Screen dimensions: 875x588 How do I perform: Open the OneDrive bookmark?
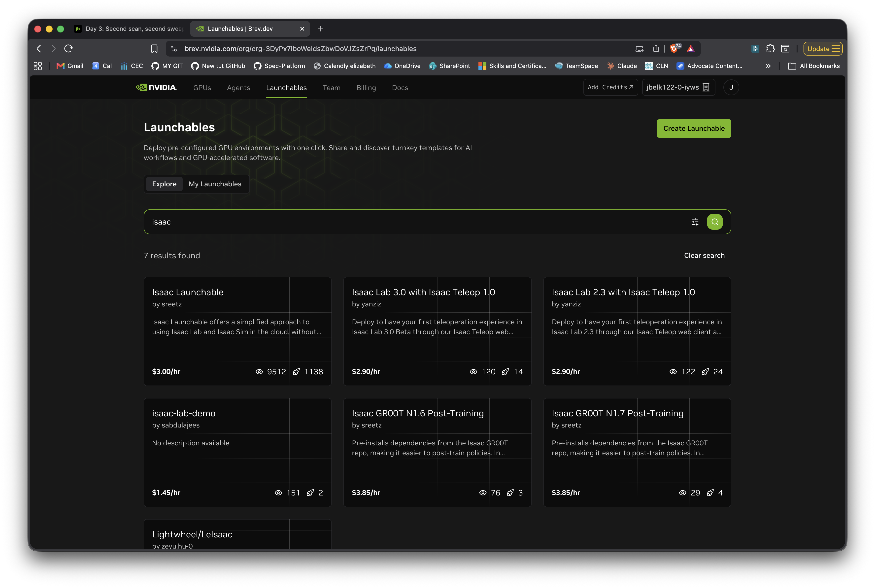click(402, 66)
